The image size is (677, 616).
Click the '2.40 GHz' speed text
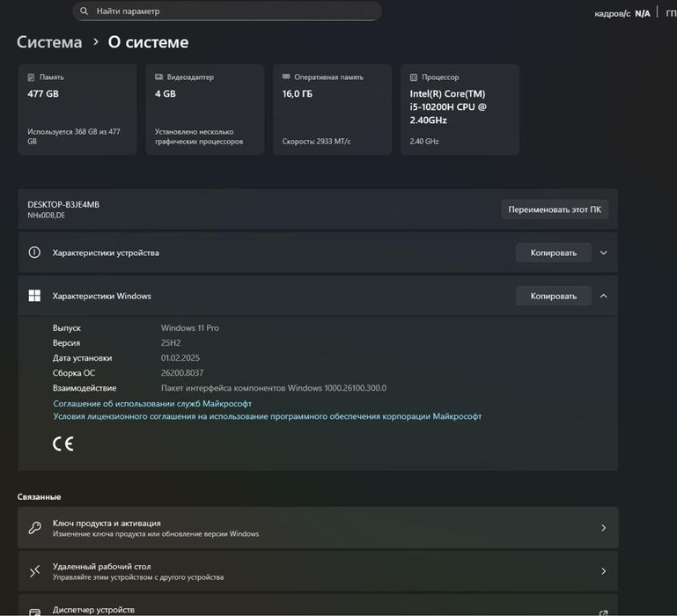[424, 141]
